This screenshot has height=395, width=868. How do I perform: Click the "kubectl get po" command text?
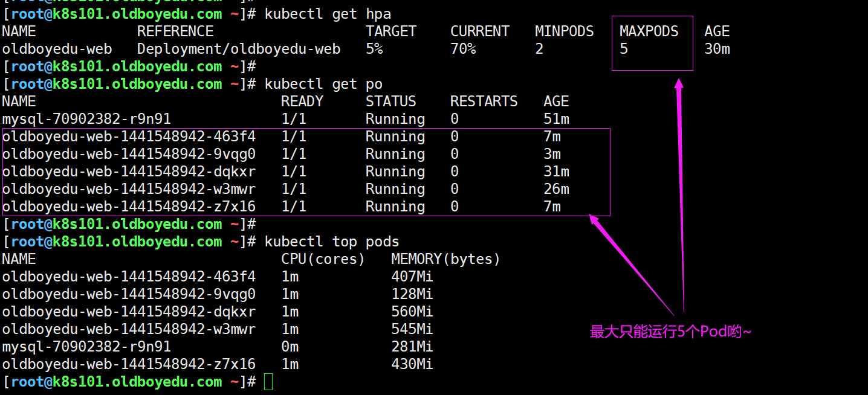(323, 84)
